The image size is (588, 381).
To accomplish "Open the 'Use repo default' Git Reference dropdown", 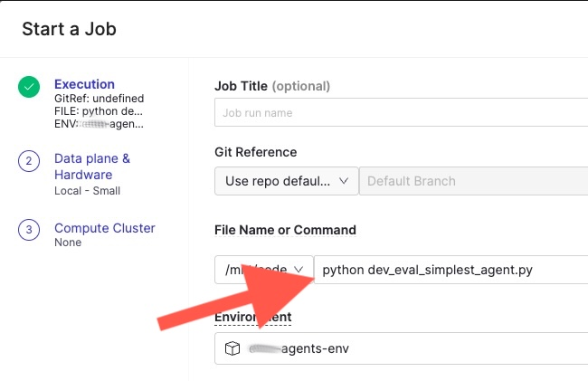I will click(286, 181).
